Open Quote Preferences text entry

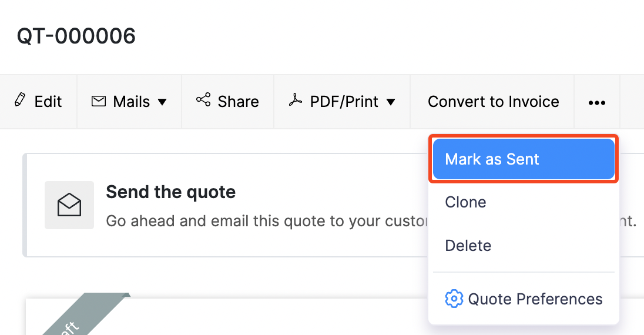point(535,299)
